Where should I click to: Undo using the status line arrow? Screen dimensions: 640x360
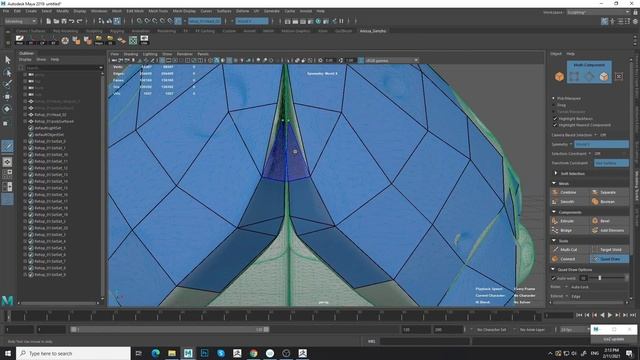click(72, 21)
